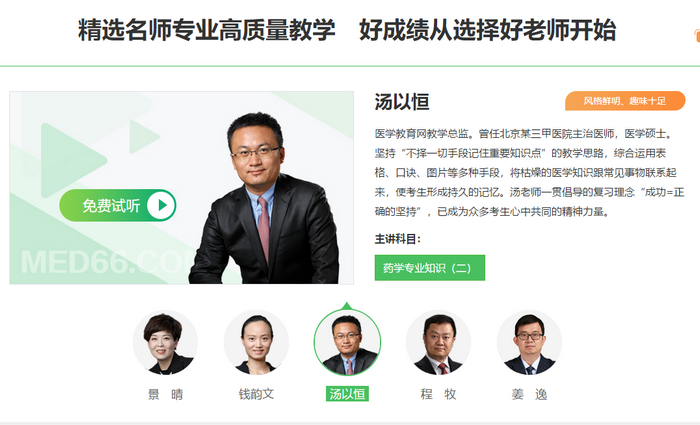Click the large 汤以恒 teacher name heading

click(402, 102)
